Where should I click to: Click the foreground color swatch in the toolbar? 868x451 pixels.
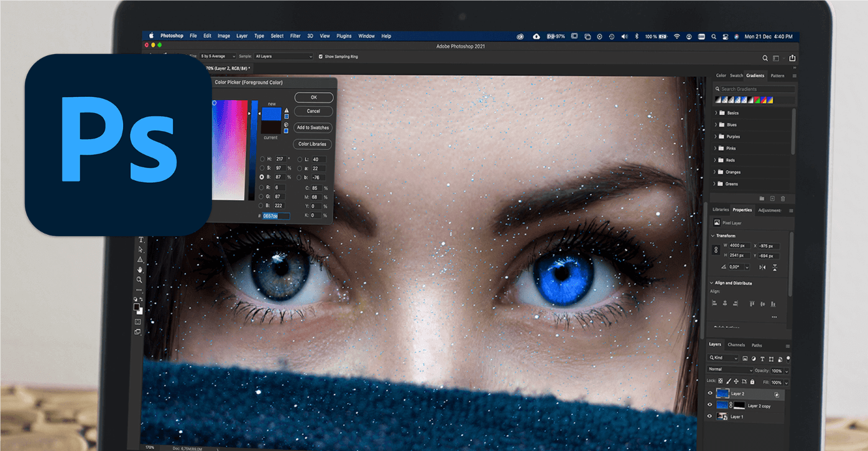coord(138,306)
